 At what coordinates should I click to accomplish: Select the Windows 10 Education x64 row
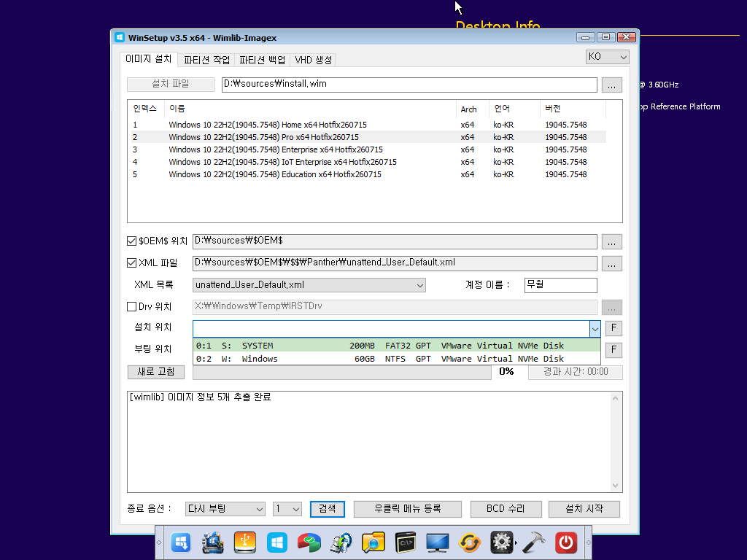tap(368, 174)
